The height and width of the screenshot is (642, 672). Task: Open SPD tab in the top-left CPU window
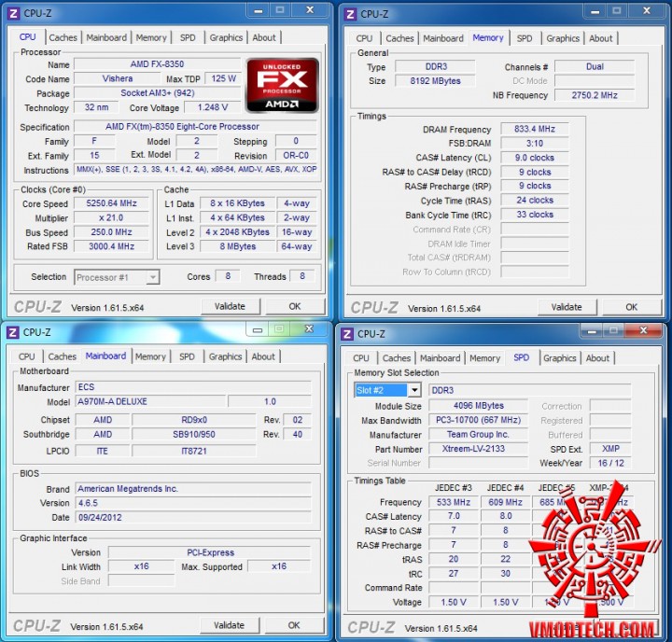click(x=188, y=37)
